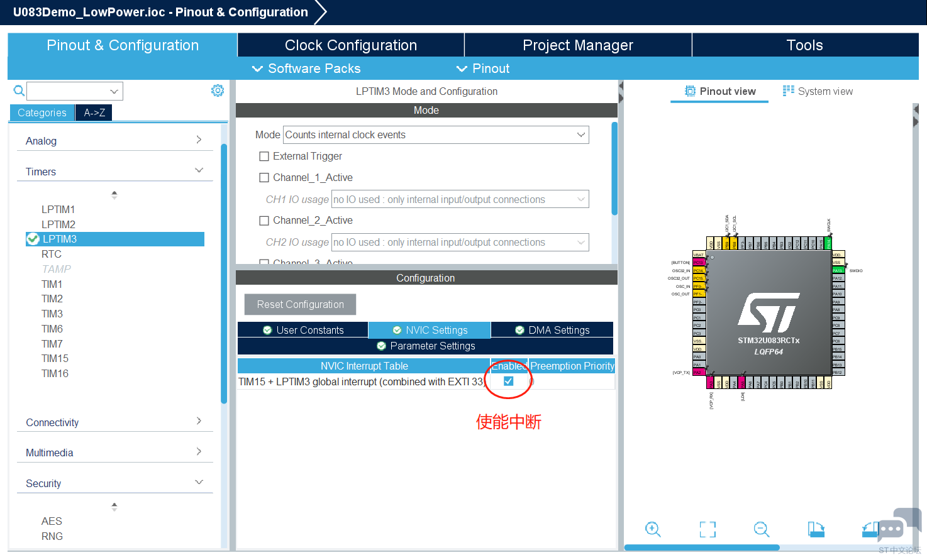Click the Preemption Priority value cell

tap(572, 382)
